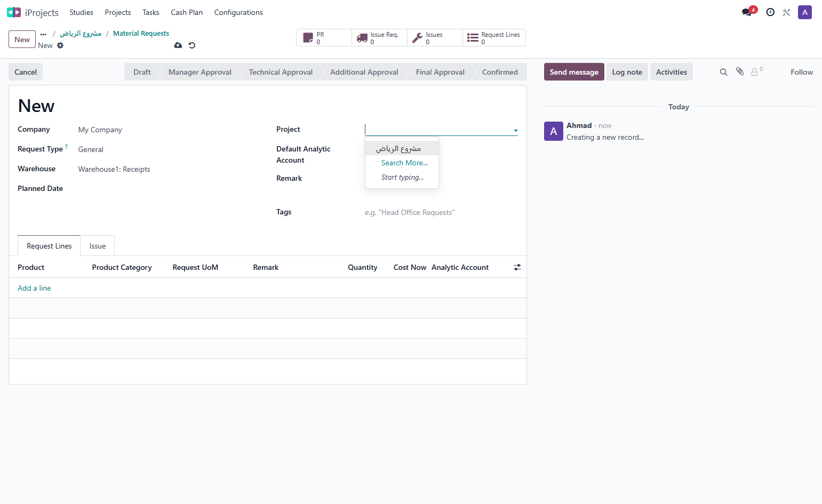822x504 pixels.
Task: Click Follow in the chatter
Action: pos(802,72)
